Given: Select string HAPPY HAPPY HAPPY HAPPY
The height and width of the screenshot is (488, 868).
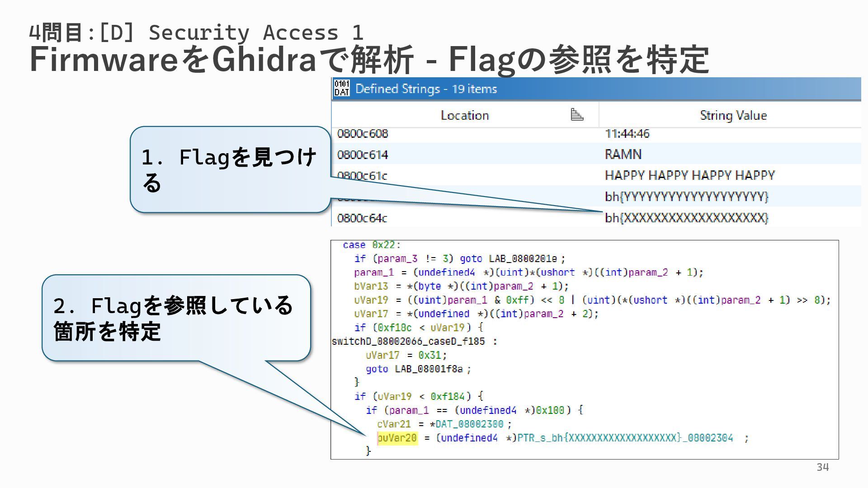Looking at the screenshot, I should click(x=690, y=175).
